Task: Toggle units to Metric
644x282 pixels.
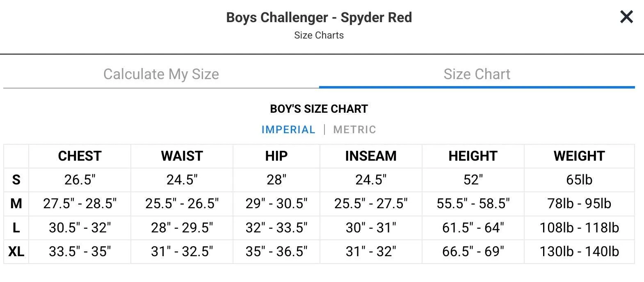Action: click(x=354, y=130)
